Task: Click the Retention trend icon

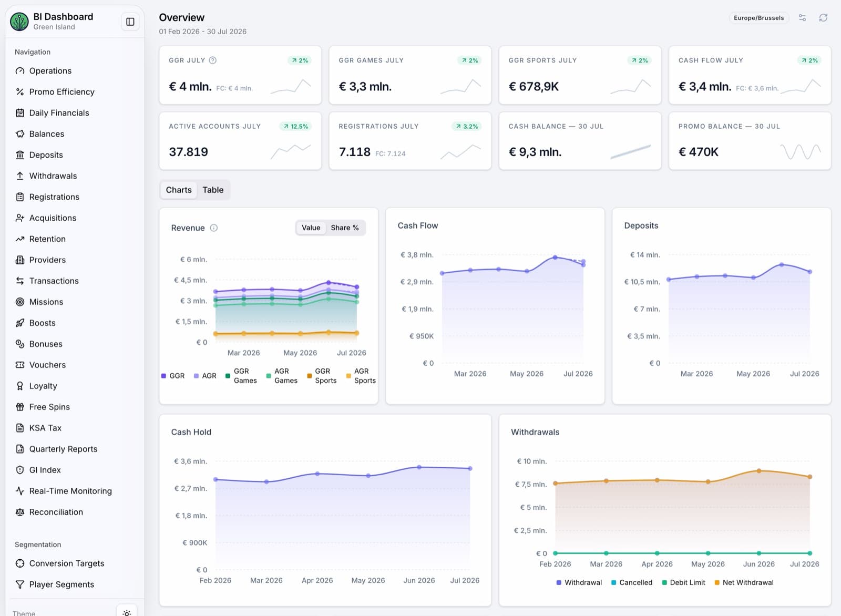Action: (20, 239)
